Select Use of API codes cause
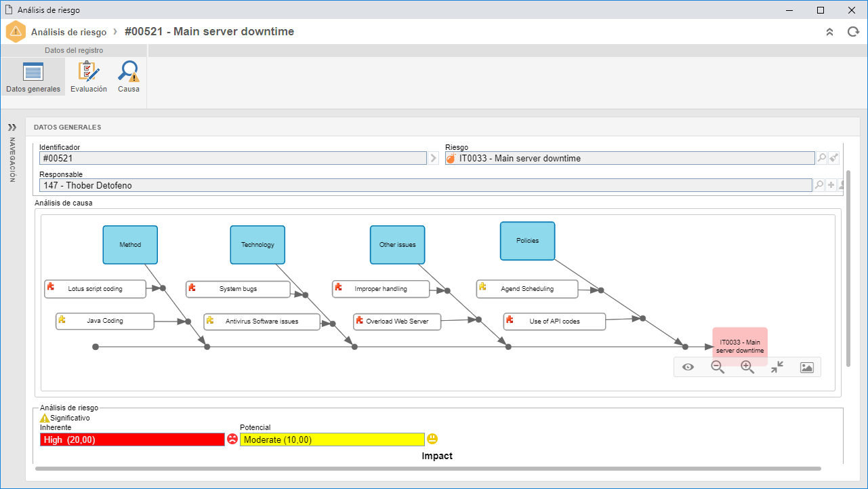This screenshot has width=868, height=489. [x=554, y=321]
